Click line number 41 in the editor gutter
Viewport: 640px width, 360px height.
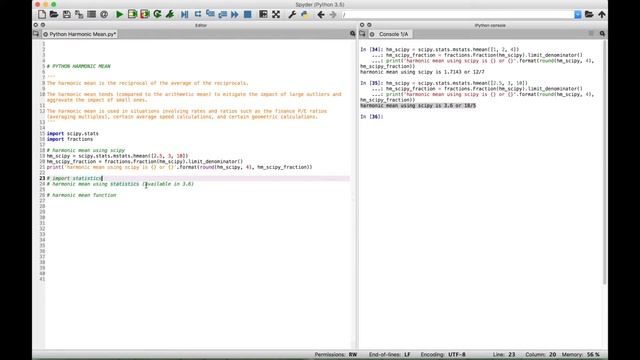pyautogui.click(x=42, y=279)
